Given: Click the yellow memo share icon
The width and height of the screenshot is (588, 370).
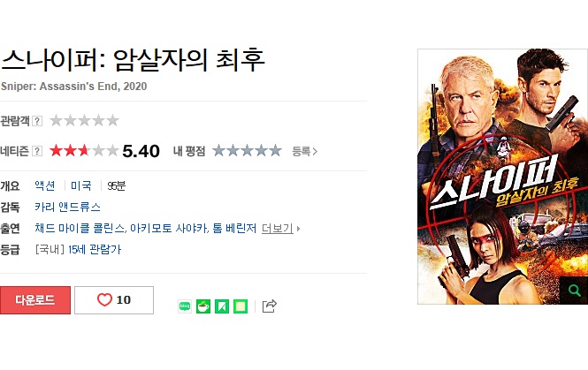Looking at the screenshot, I should pyautogui.click(x=241, y=306).
